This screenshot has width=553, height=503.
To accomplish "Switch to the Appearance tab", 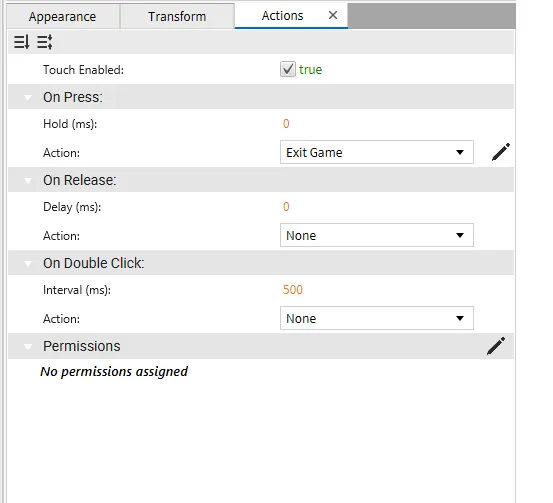I will pyautogui.click(x=63, y=16).
